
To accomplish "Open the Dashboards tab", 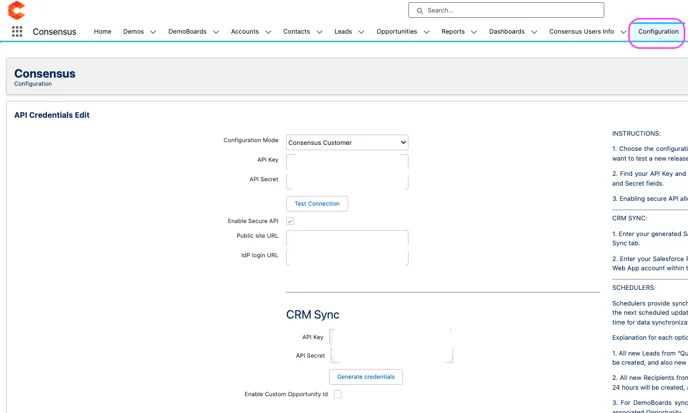I will 507,32.
